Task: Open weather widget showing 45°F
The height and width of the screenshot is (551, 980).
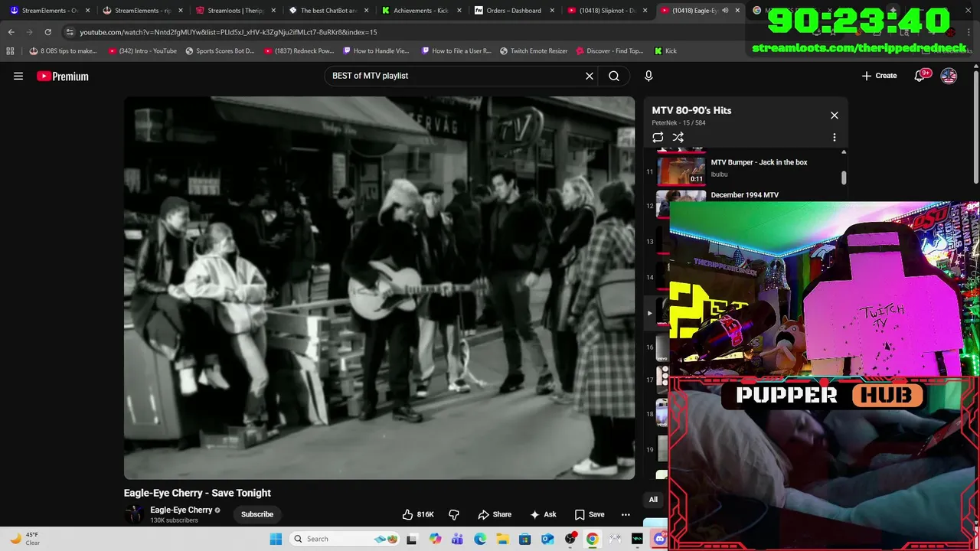Action: pyautogui.click(x=25, y=539)
